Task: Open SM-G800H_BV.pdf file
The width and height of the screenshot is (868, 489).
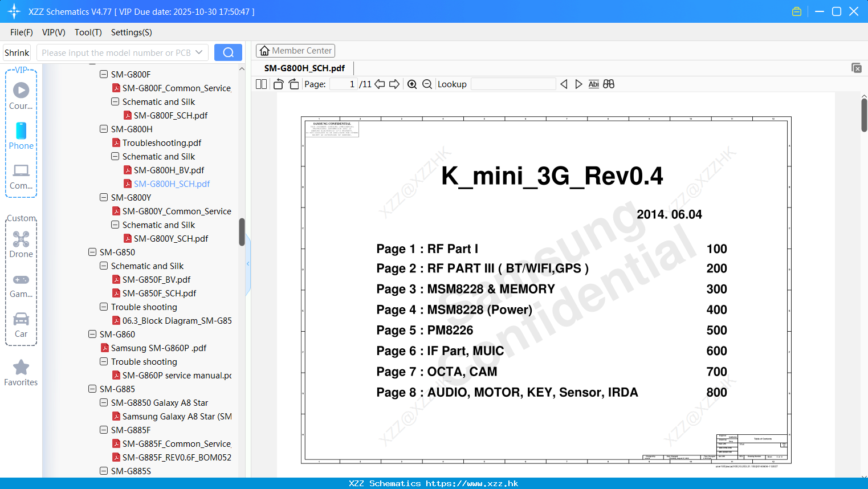Action: tap(169, 170)
